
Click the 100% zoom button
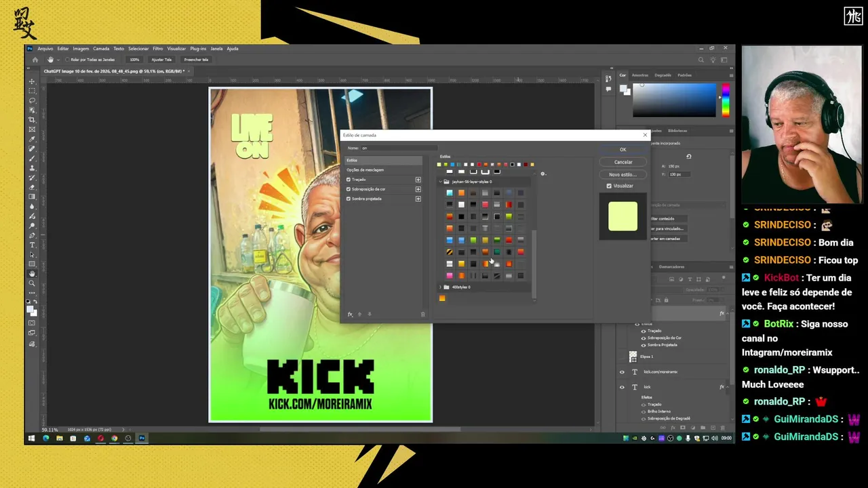134,60
